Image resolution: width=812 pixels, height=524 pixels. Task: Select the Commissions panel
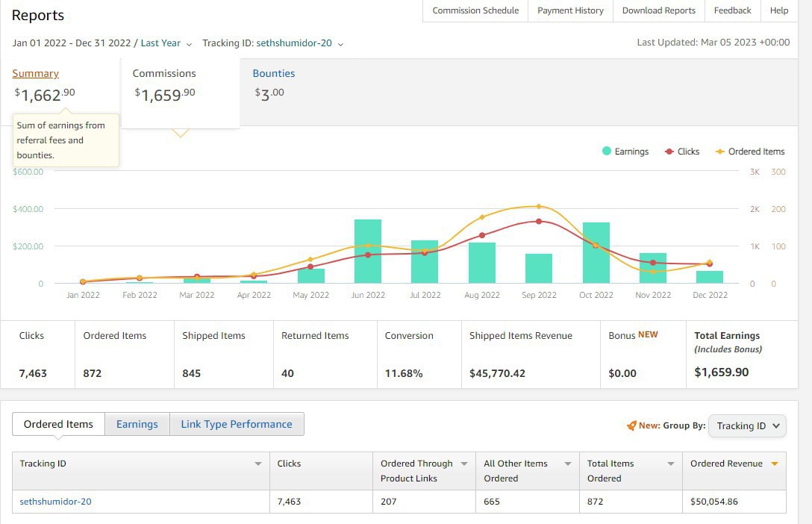pyautogui.click(x=180, y=92)
